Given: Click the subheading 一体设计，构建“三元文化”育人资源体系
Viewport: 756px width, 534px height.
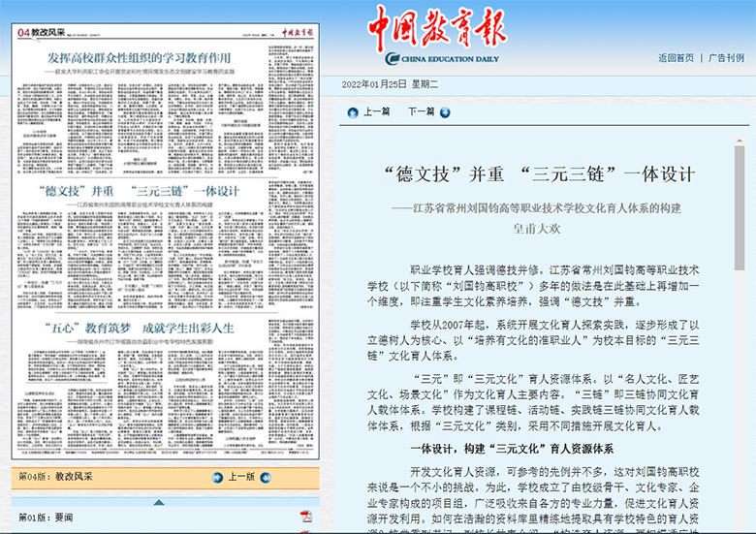Looking at the screenshot, I should (512, 449).
